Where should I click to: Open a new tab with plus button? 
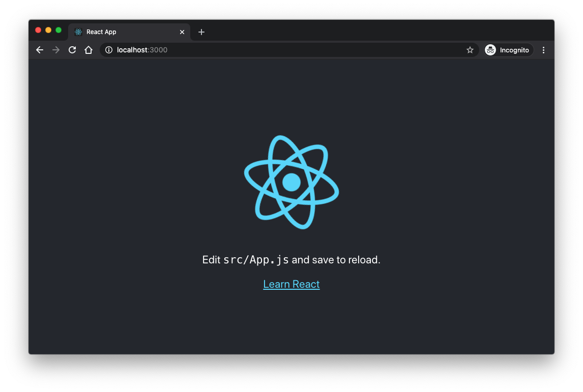[x=201, y=32]
